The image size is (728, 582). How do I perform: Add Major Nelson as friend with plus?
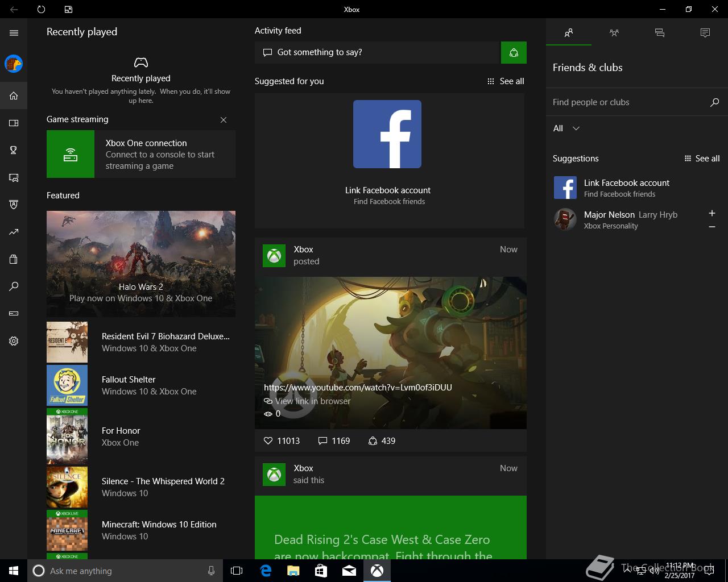tap(712, 213)
